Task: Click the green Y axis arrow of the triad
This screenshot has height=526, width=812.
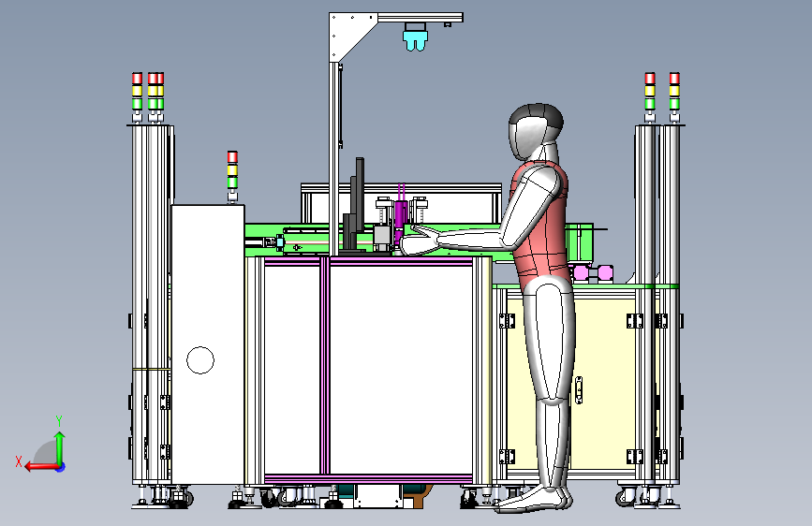Action: pyautogui.click(x=60, y=447)
